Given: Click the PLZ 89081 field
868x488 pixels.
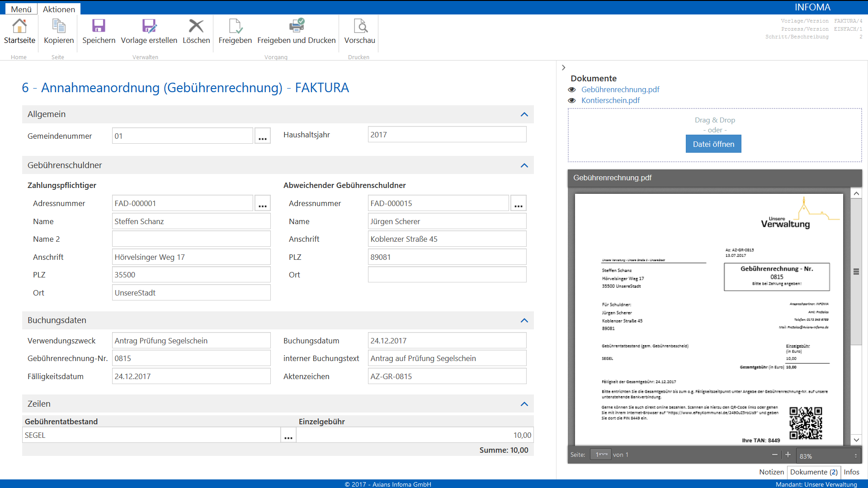Looking at the screenshot, I should (x=447, y=257).
